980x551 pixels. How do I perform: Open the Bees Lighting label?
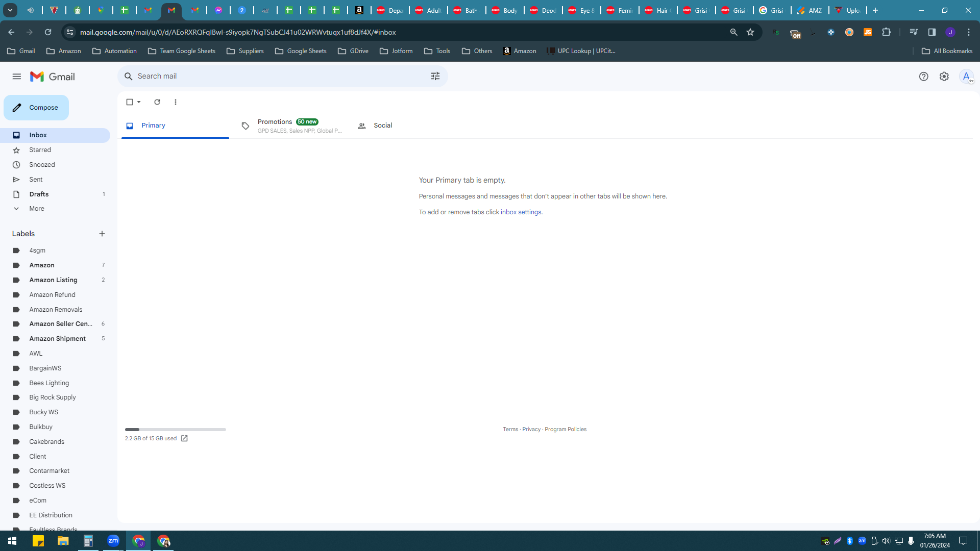[x=55, y=383]
